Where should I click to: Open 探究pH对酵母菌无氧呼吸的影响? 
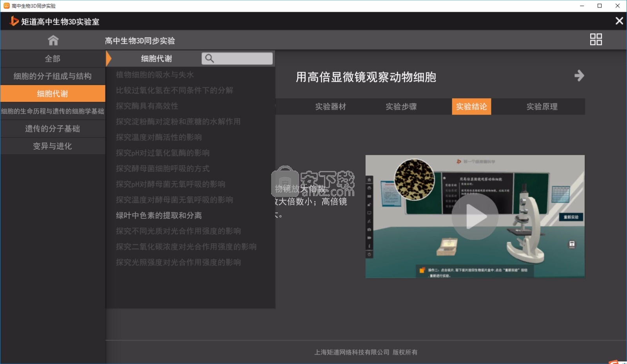pos(170,184)
